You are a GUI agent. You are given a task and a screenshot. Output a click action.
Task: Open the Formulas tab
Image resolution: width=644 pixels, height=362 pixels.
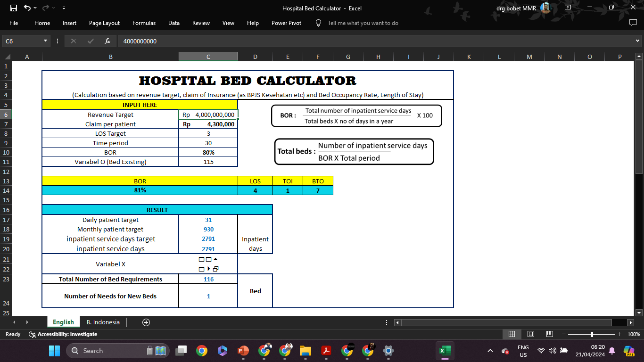tap(144, 23)
